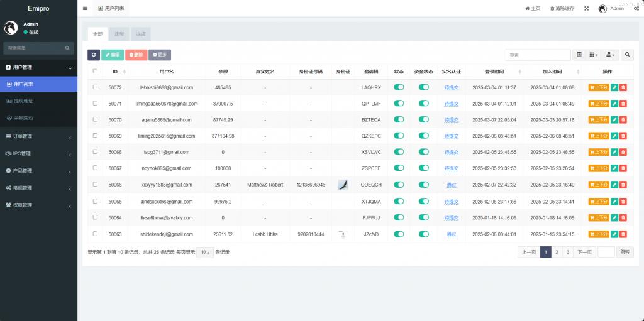Click red delete trash icon for user 50070
This screenshot has height=321, width=644.
623,119
